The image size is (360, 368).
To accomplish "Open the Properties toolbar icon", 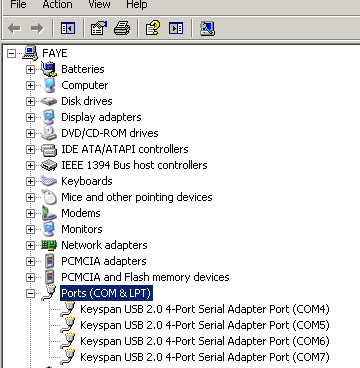I will point(99,28).
